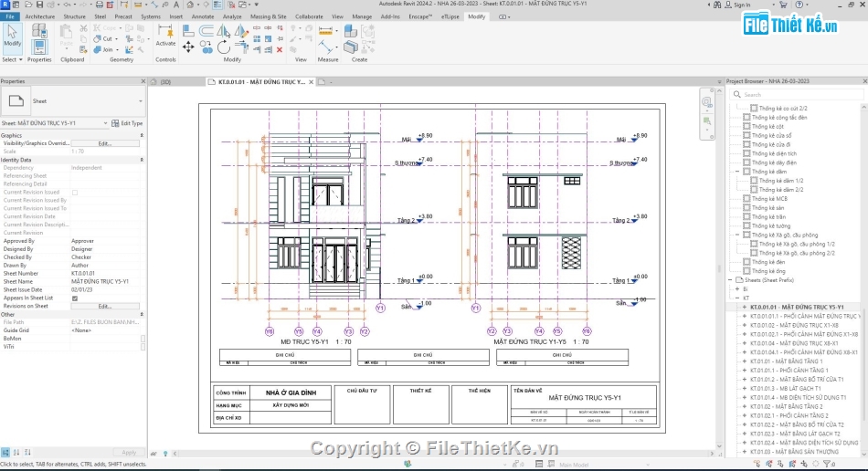The height and width of the screenshot is (471, 868).
Task: Click the ViTri parameter checkbox
Action: [x=143, y=347]
